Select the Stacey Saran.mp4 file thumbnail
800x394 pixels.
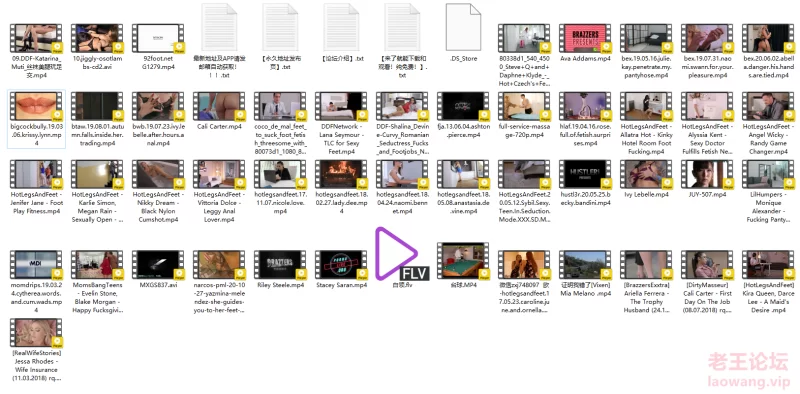pos(341,264)
